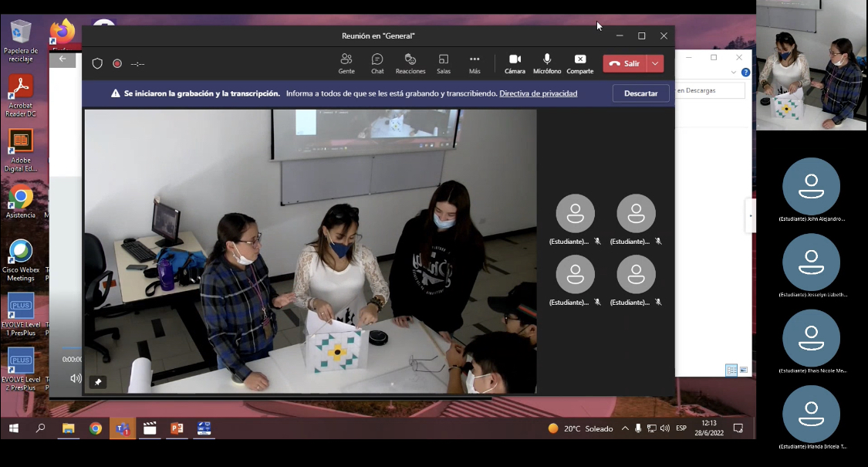Screen dimensions: 868x467
Task: Select the main classroom video feed
Action: [x=310, y=251]
